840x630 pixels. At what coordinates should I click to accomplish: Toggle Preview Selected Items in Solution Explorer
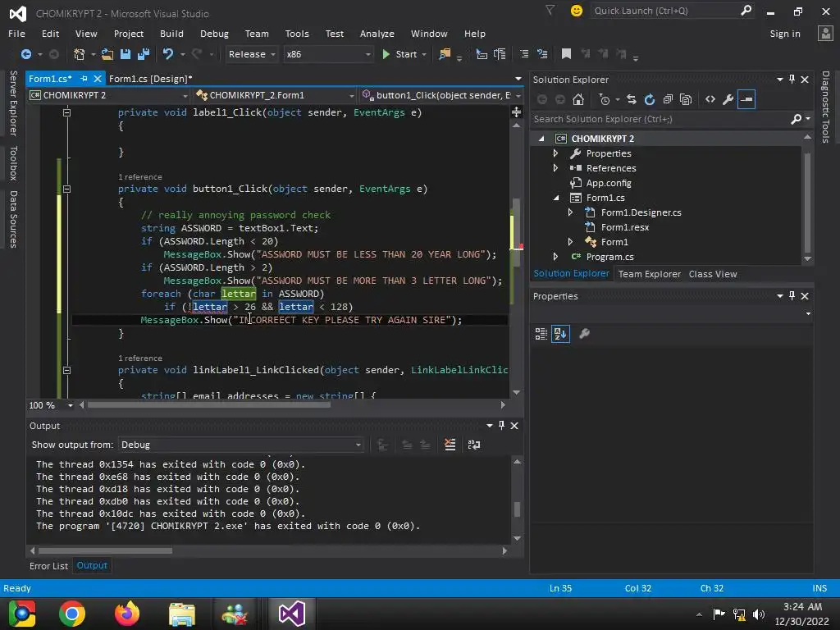click(746, 99)
